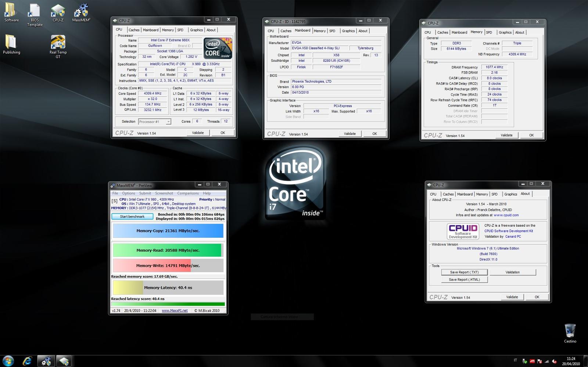Open Cestino recycle bin icon
Viewport: 588px width, 367px height.
pos(570,333)
